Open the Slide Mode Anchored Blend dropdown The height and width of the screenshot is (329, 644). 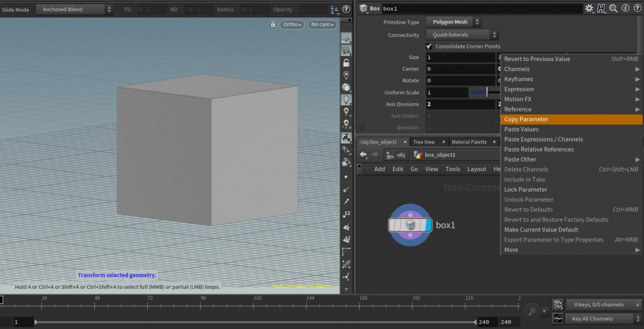(74, 9)
